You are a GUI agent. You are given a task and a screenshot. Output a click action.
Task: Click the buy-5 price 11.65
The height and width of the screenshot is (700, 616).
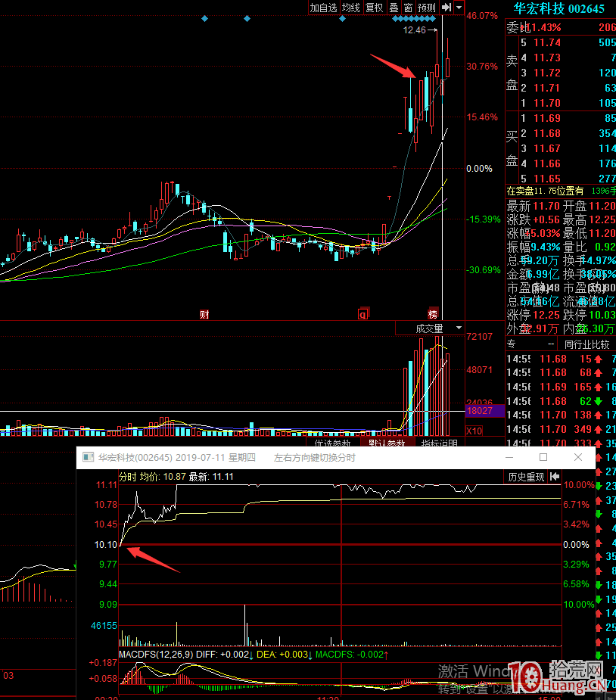pos(547,179)
